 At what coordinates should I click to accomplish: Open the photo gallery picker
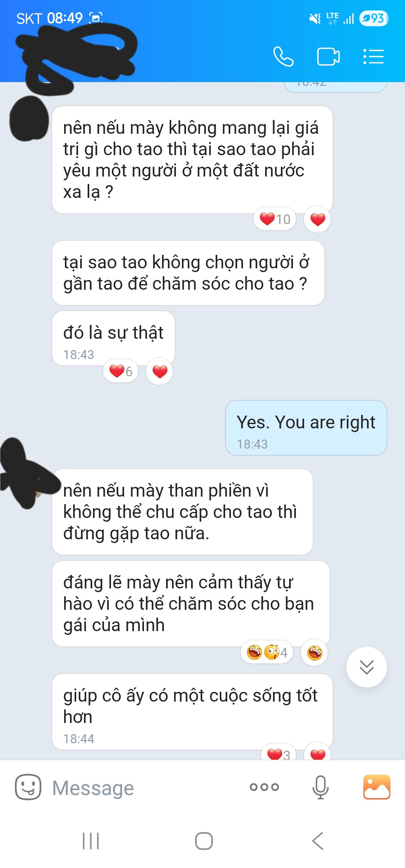(376, 787)
